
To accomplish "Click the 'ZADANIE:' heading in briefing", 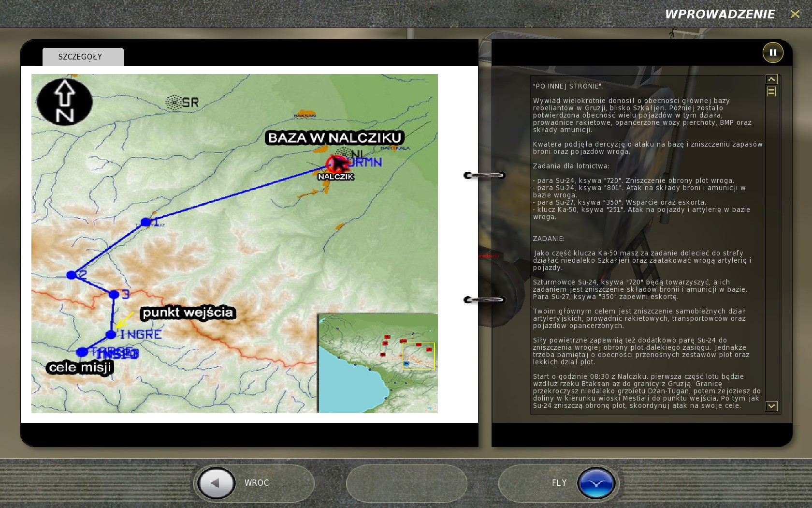I will (x=549, y=239).
